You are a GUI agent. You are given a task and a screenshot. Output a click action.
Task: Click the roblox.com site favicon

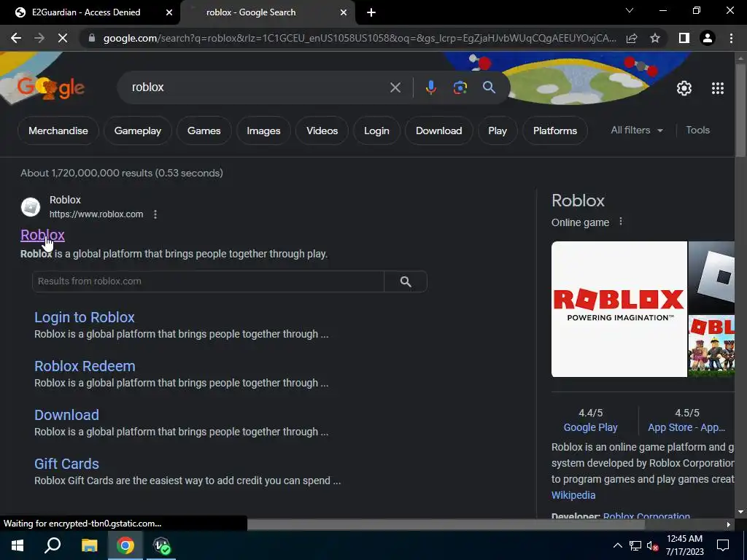click(31, 206)
